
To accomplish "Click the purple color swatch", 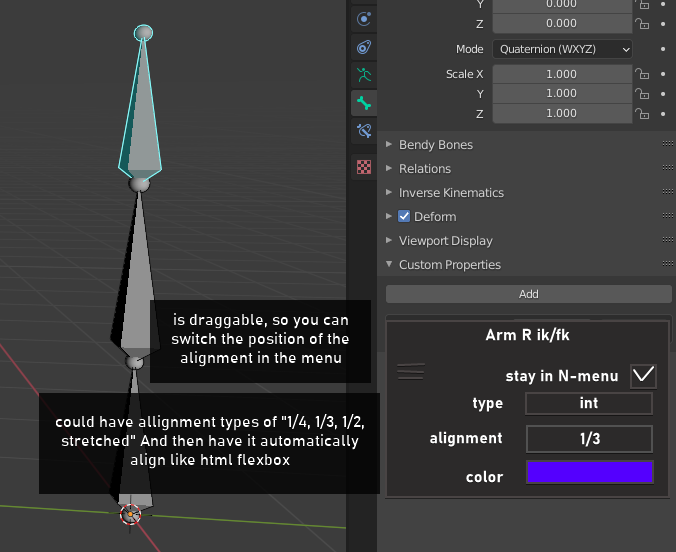I will click(x=590, y=472).
